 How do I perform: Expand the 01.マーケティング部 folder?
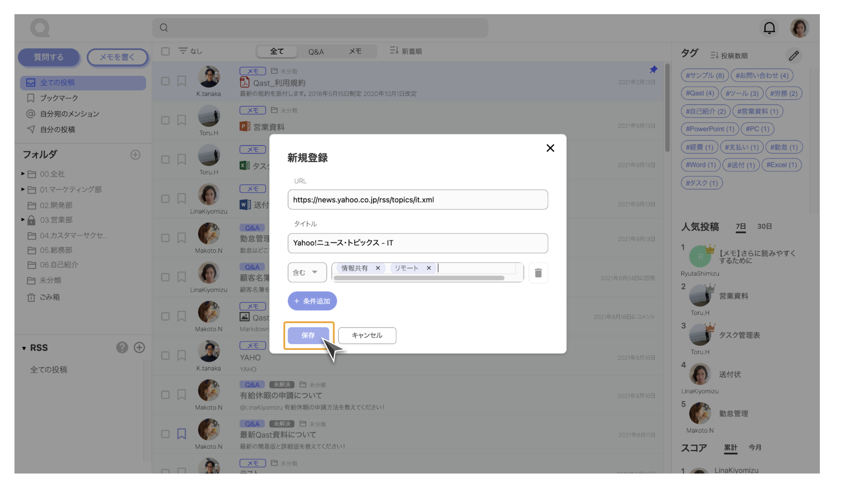[23, 189]
